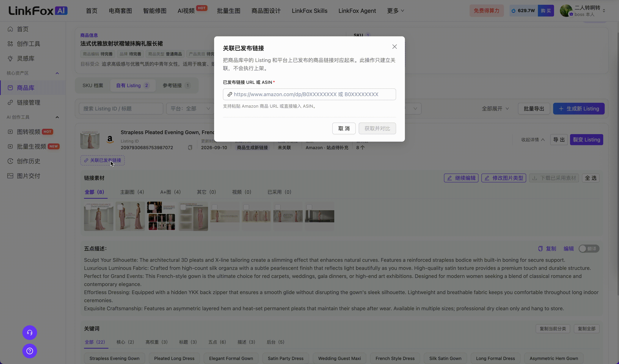Collapse the 核心资产区 section
Image resolution: width=619 pixels, height=364 pixels.
point(57,73)
